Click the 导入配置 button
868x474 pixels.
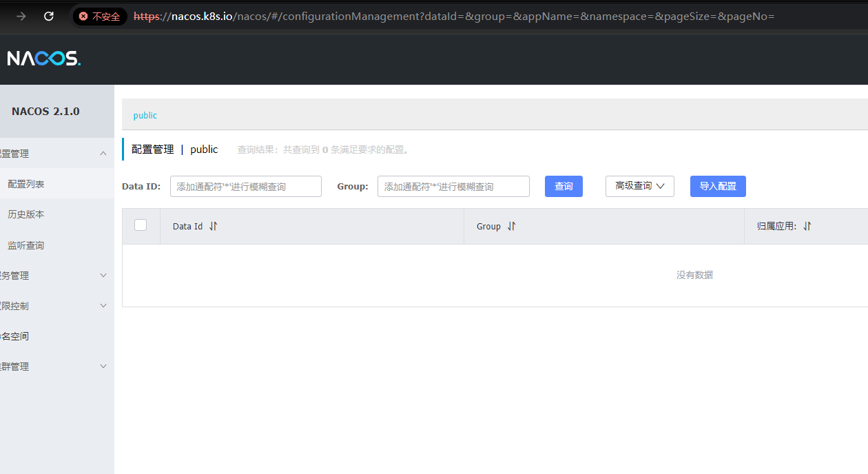[x=718, y=186]
